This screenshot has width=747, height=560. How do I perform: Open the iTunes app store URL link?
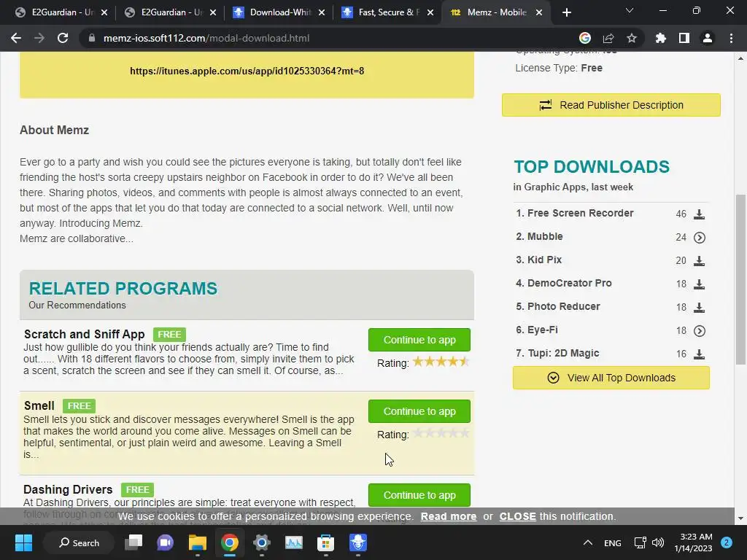tap(247, 71)
